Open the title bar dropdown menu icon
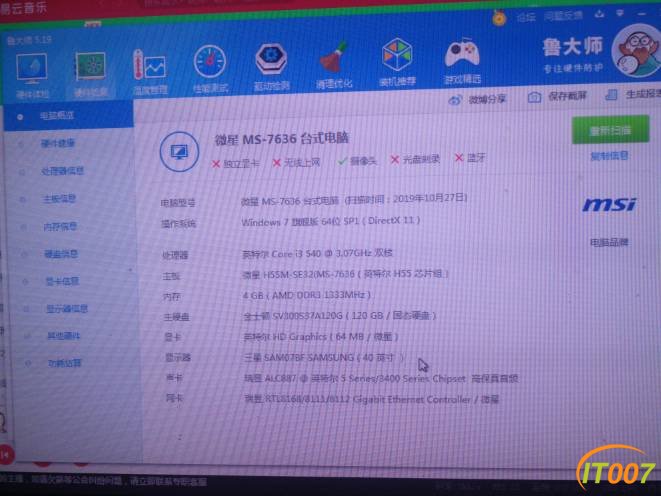Image resolution: width=661 pixels, height=496 pixels. tap(620, 13)
